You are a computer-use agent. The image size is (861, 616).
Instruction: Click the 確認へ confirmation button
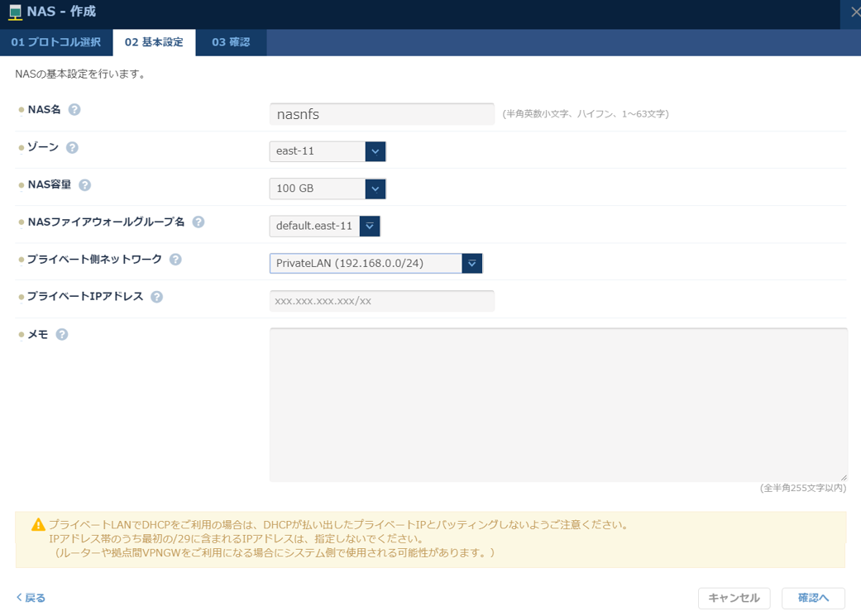coord(814,597)
